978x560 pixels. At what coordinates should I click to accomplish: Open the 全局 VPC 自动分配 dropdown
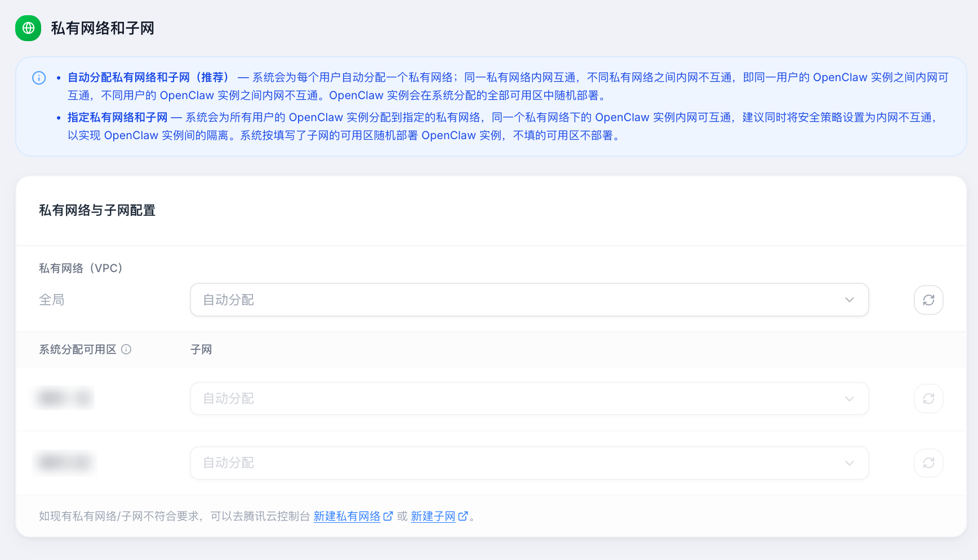click(529, 300)
